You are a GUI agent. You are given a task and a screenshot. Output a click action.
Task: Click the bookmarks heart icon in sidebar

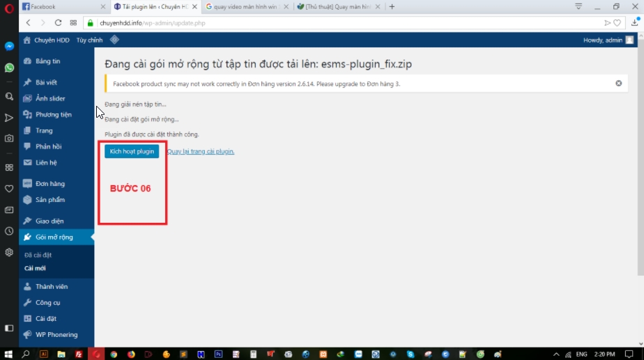9,189
